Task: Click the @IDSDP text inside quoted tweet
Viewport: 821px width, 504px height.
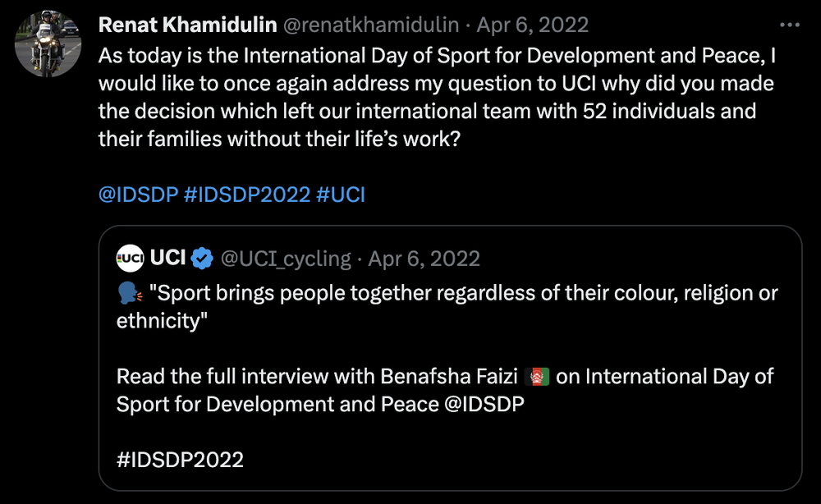Action: click(x=484, y=405)
